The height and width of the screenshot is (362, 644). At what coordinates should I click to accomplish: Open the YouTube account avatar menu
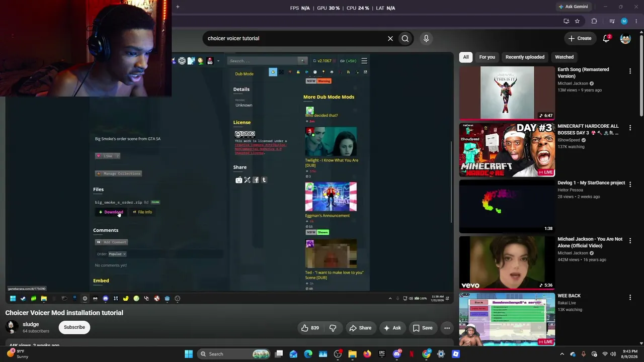(x=625, y=38)
